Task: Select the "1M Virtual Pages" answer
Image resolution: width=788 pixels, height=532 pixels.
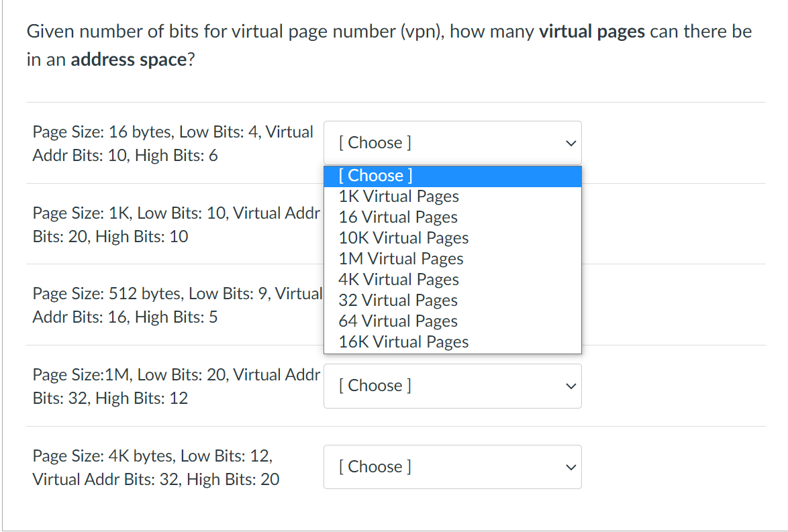Action: point(401,258)
